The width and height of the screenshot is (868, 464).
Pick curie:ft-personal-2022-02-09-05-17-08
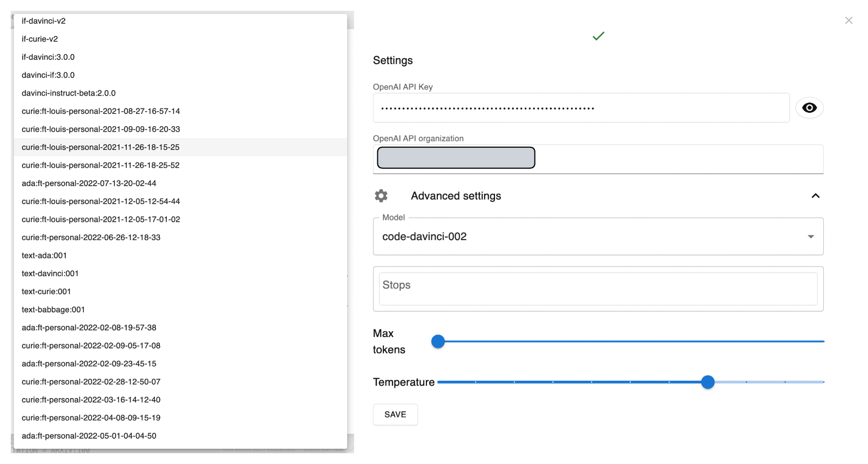[180, 346]
